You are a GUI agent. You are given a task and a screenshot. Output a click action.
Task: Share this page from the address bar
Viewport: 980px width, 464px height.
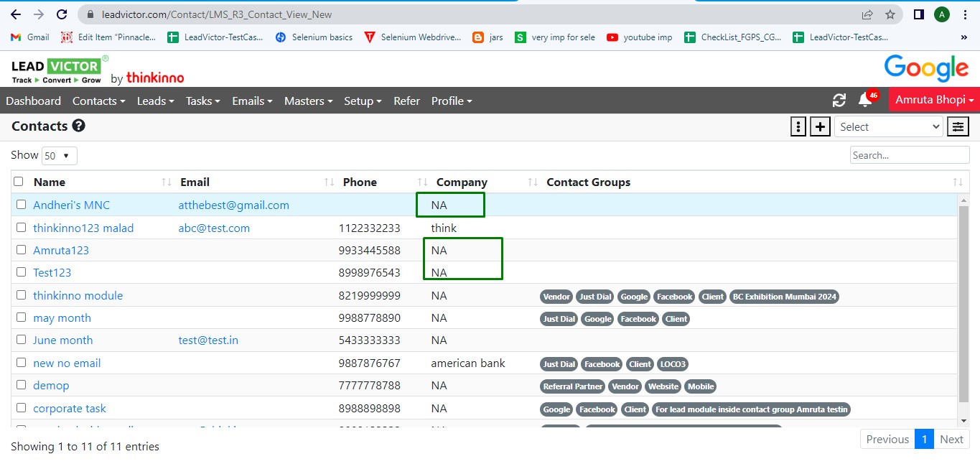(x=867, y=14)
